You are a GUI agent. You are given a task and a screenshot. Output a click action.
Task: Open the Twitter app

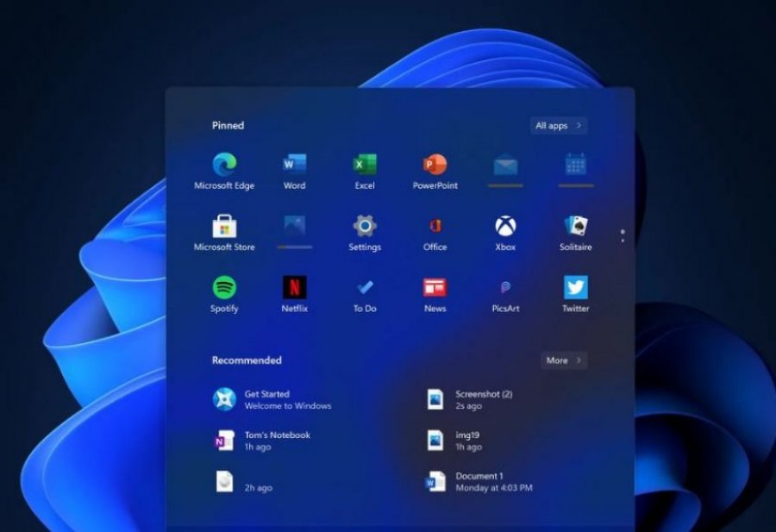[576, 294]
